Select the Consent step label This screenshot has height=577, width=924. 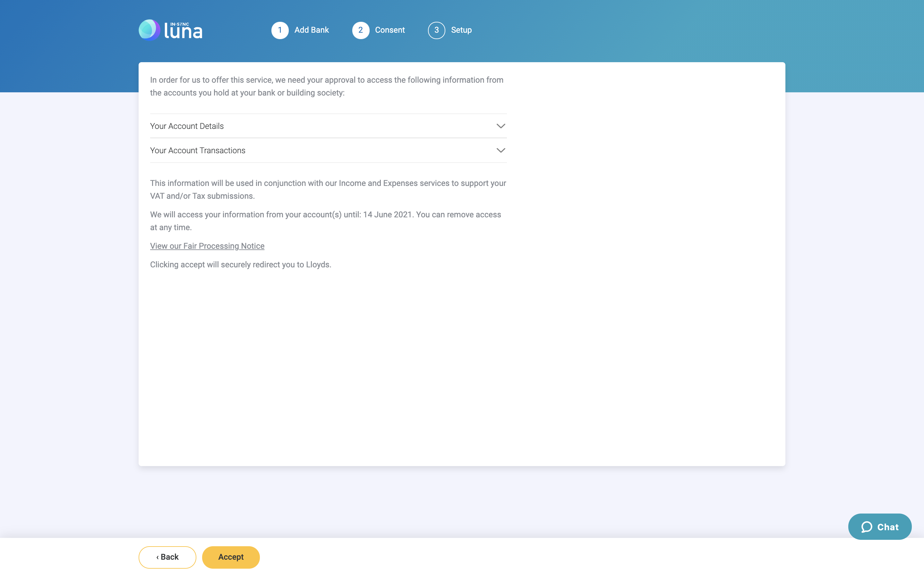pyautogui.click(x=389, y=30)
